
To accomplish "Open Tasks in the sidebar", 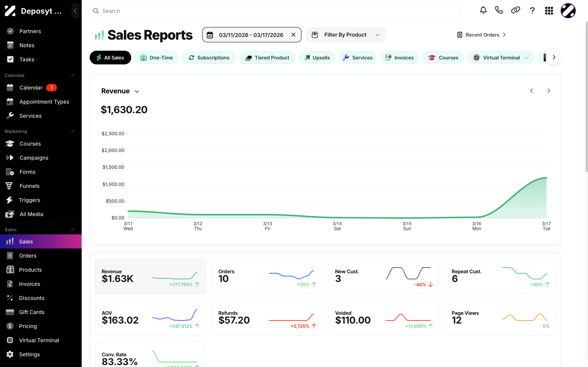I will pyautogui.click(x=41, y=59).
